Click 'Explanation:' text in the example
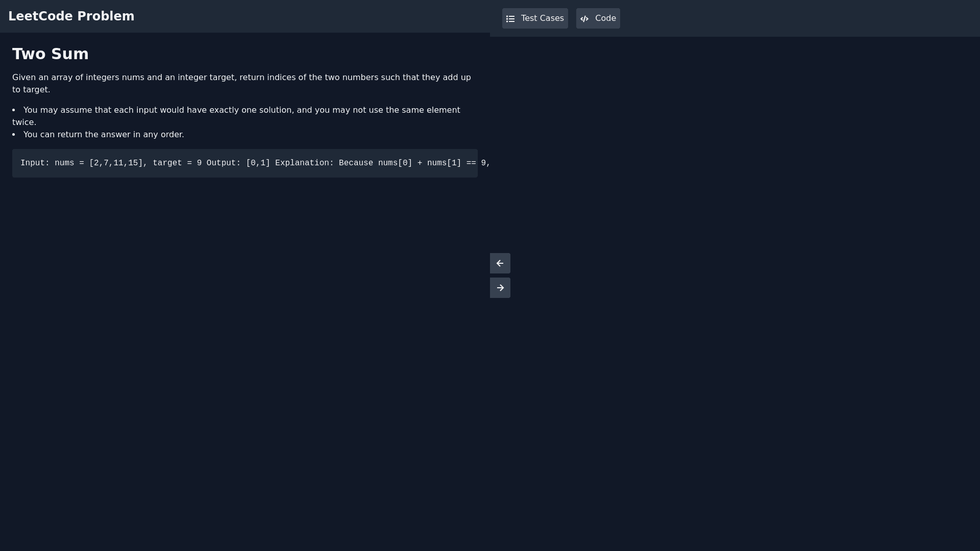 (x=304, y=163)
